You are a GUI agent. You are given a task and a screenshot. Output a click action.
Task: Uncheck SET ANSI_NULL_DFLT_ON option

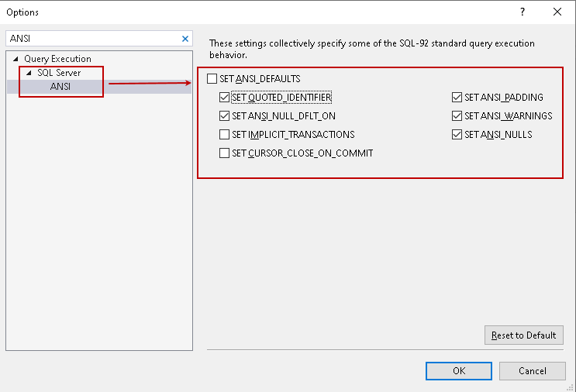pyautogui.click(x=225, y=116)
